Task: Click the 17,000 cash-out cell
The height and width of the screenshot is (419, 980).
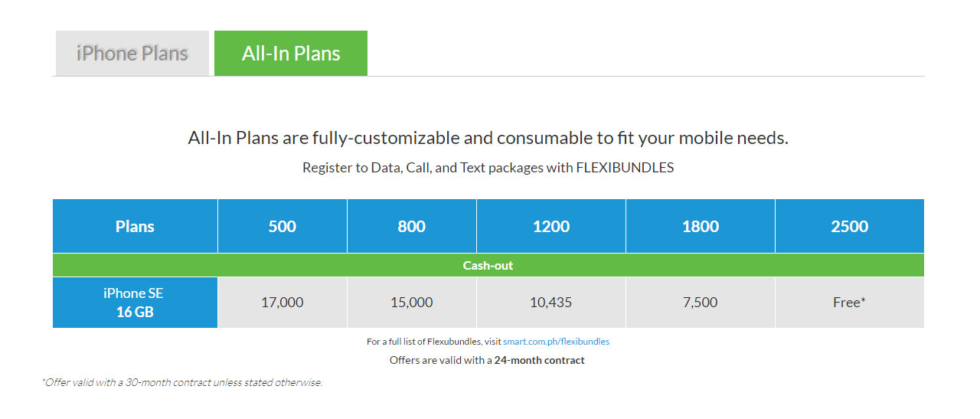Action: coord(283,303)
